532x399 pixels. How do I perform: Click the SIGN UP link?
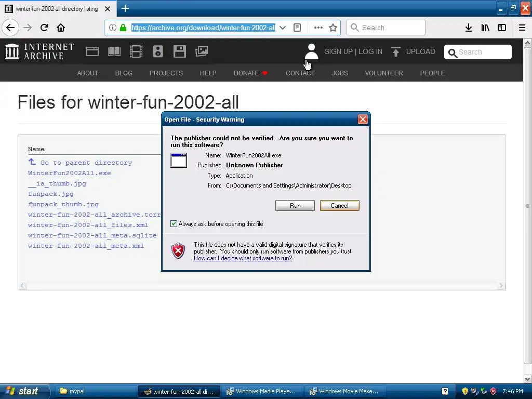click(339, 51)
